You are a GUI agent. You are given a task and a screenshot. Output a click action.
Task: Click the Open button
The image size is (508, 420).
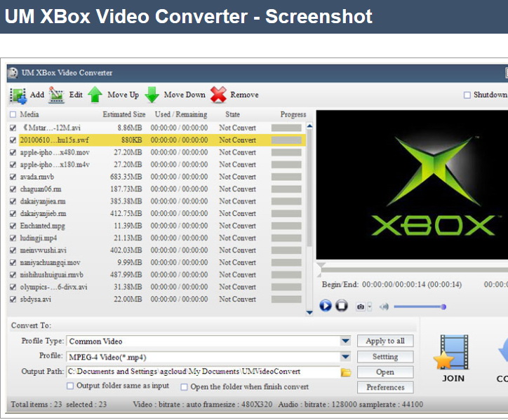click(385, 372)
